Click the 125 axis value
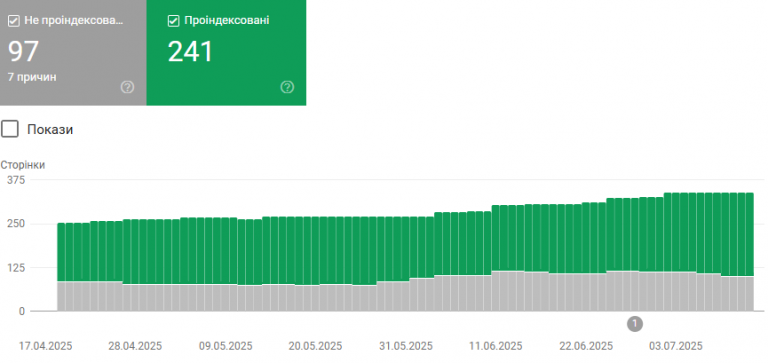This screenshot has height=363, width=768. (16, 267)
